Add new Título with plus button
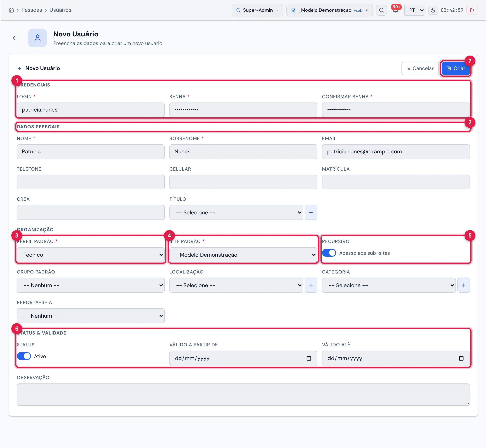 [x=311, y=213]
